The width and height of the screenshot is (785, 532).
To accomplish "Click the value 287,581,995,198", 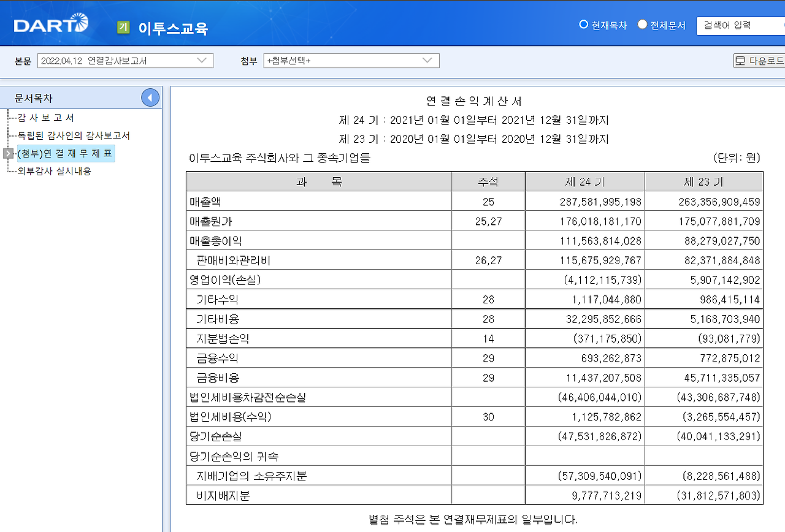I will (600, 202).
